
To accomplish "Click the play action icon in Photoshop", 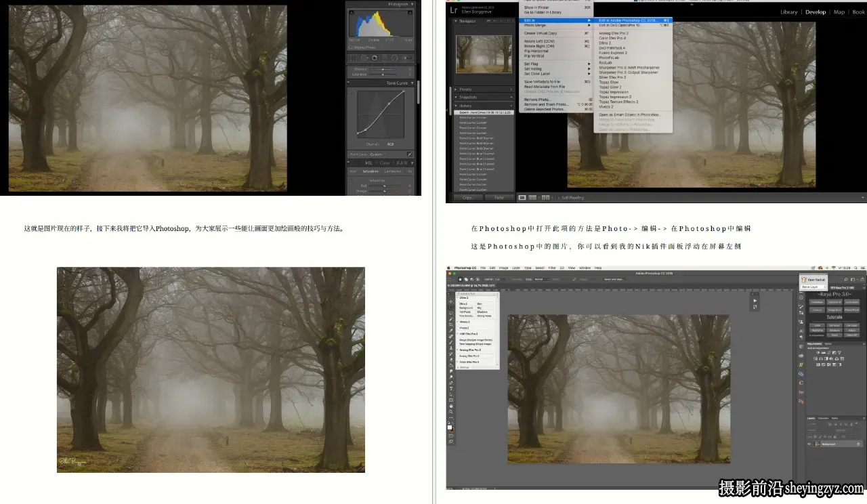I will click(755, 300).
